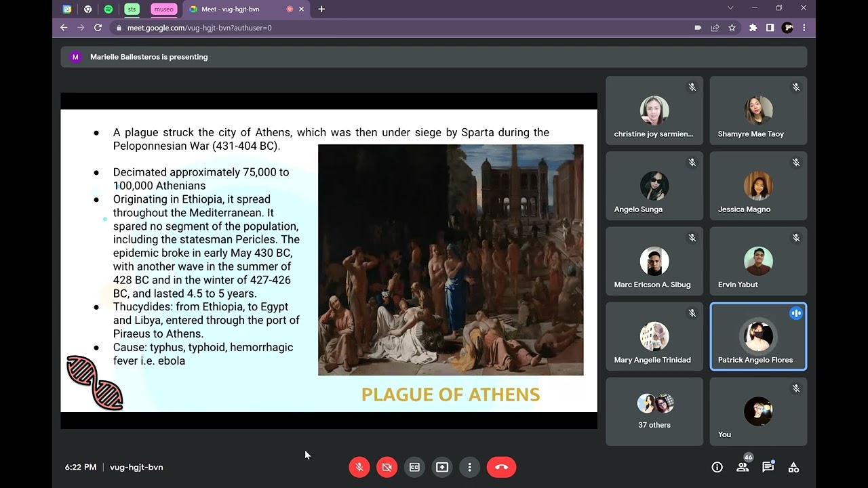Reload the Meet page

pos(98,28)
